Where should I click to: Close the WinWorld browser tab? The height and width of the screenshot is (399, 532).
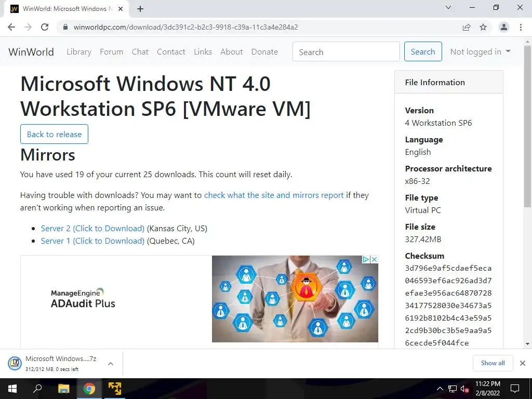click(121, 9)
